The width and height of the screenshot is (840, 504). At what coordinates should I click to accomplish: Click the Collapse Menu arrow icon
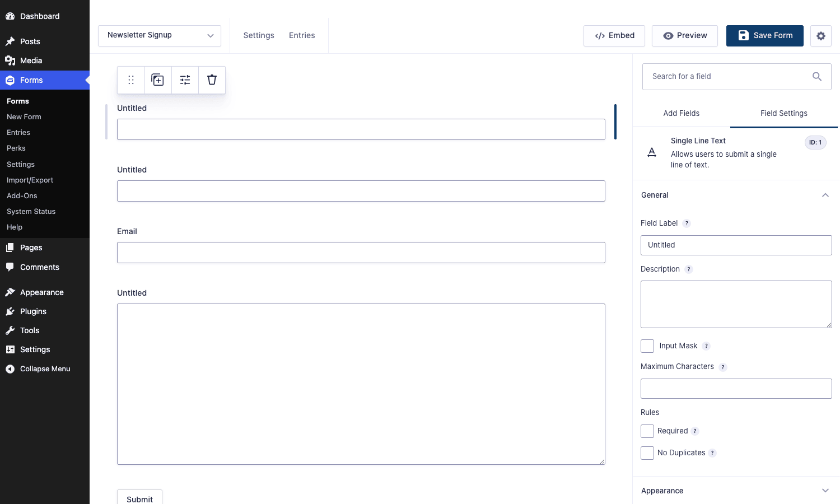[x=10, y=369]
